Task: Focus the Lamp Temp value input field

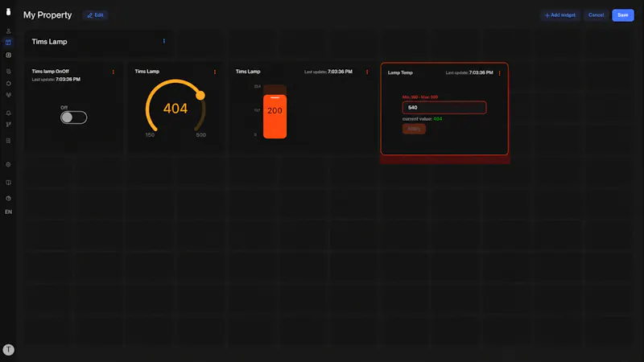Action: click(444, 108)
